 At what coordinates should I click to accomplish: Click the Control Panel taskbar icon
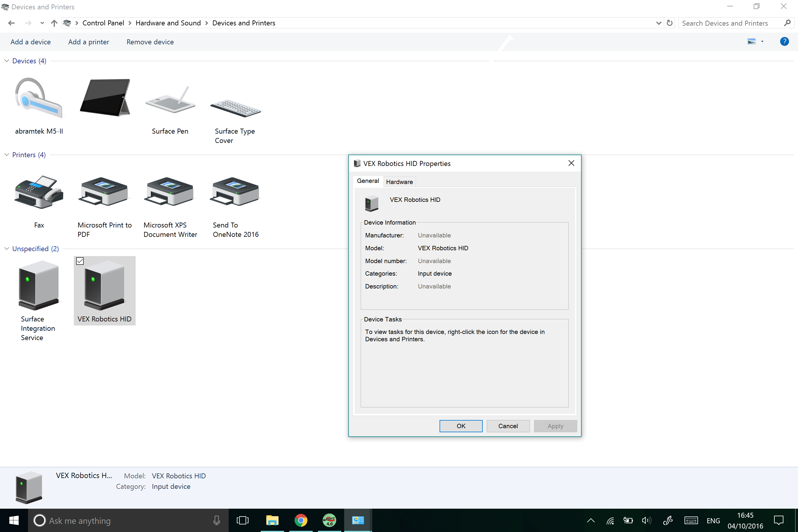point(358,520)
